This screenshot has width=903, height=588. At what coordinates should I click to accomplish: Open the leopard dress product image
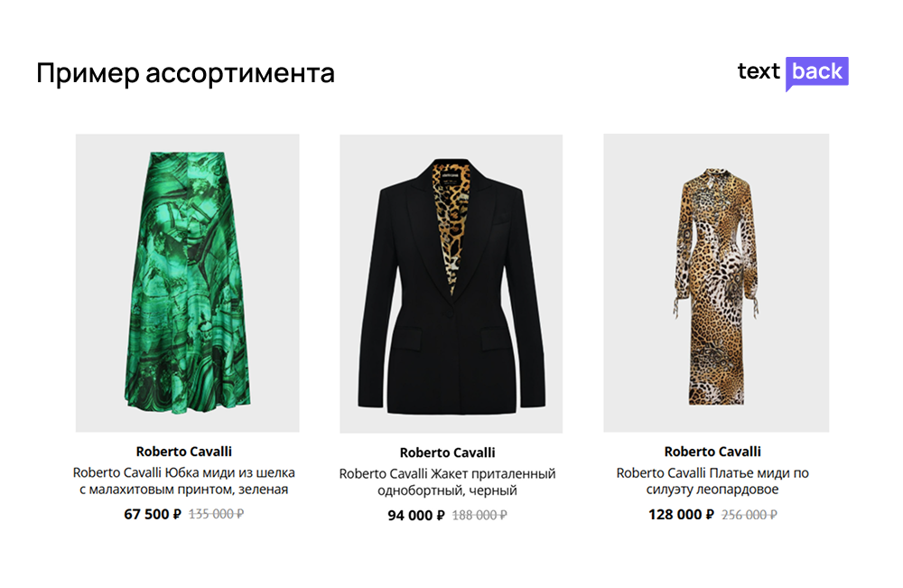click(716, 283)
